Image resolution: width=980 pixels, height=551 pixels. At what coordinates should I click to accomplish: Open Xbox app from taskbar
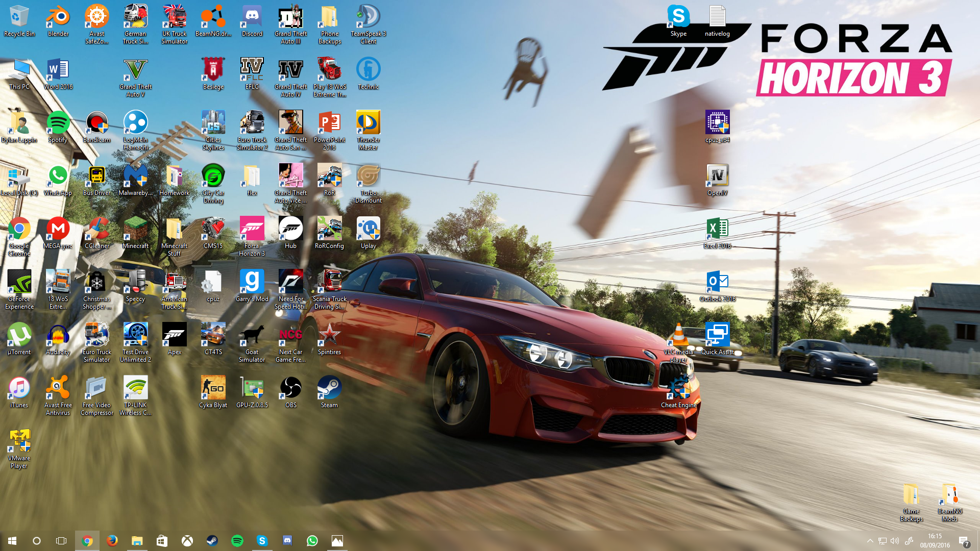(x=187, y=541)
